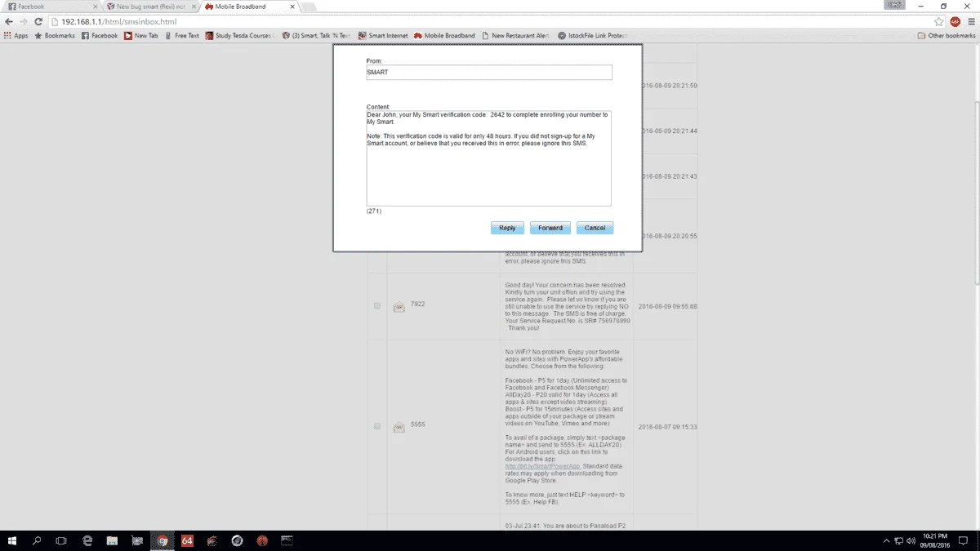Open the Apps shortcut in bookmarks bar

pyautogui.click(x=16, y=36)
